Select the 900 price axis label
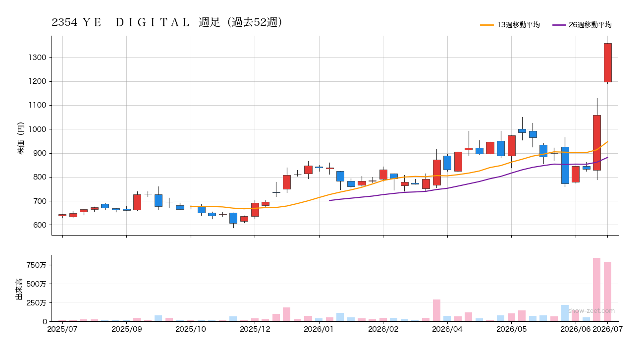Screen dimensions: 644x357 (x=40, y=153)
